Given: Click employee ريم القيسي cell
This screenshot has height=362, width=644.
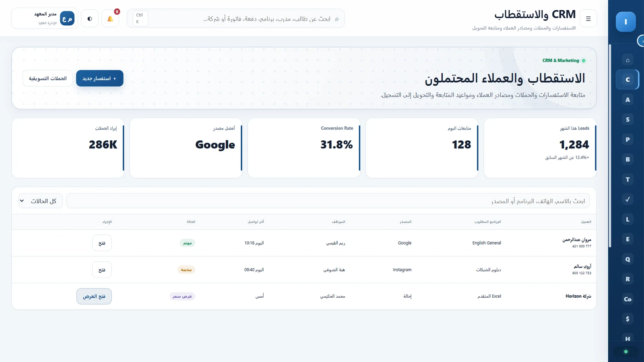Looking at the screenshot, I should [x=335, y=243].
